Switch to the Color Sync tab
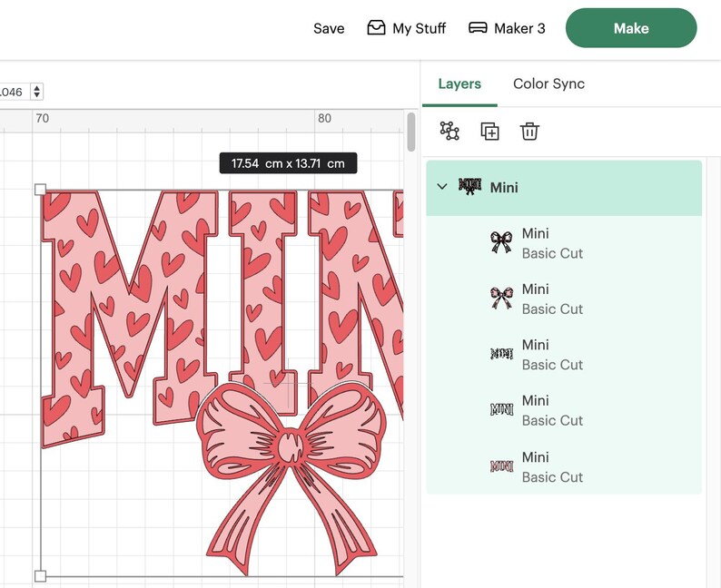721x588 pixels. click(x=548, y=83)
